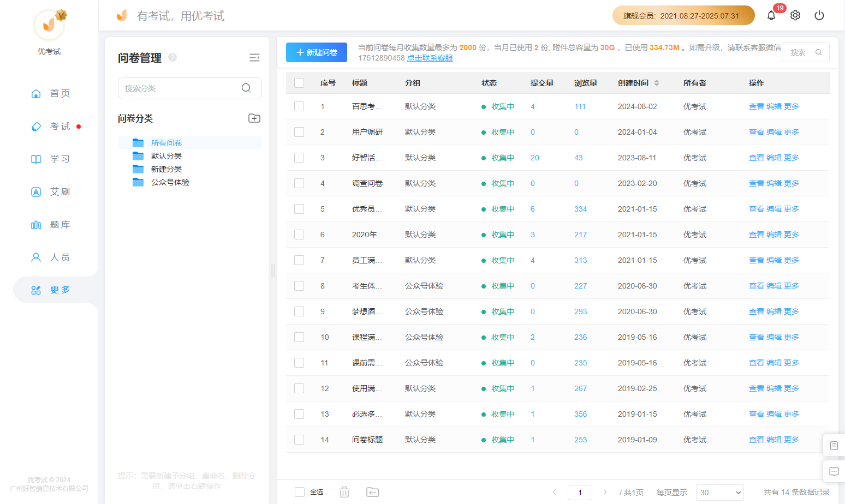Click the help question mark beside 问卷管理
845x504 pixels.
(172, 57)
